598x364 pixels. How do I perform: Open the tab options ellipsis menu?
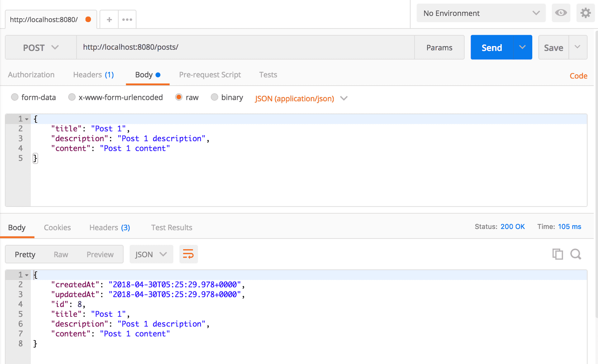[x=127, y=19]
